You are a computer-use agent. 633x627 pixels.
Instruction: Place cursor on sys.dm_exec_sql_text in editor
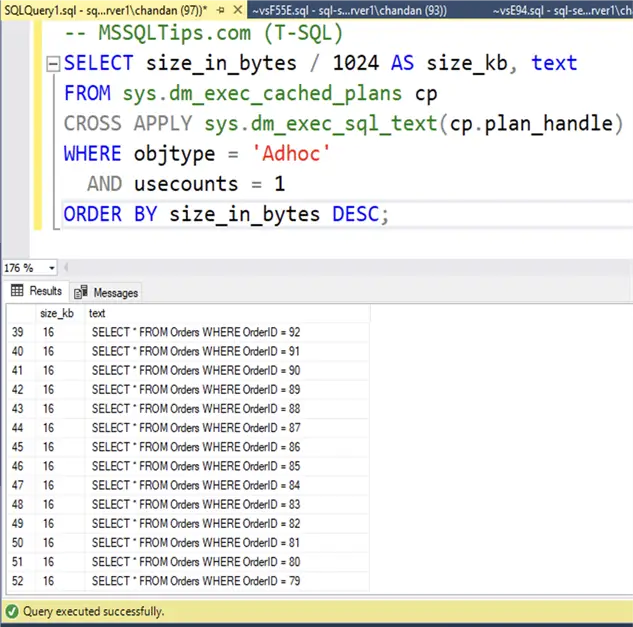click(321, 124)
